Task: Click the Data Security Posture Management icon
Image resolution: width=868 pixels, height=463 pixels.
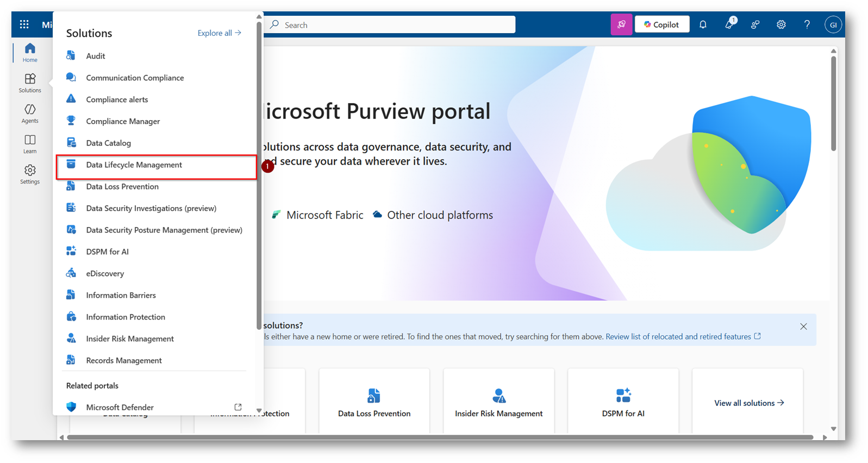Action: tap(71, 229)
